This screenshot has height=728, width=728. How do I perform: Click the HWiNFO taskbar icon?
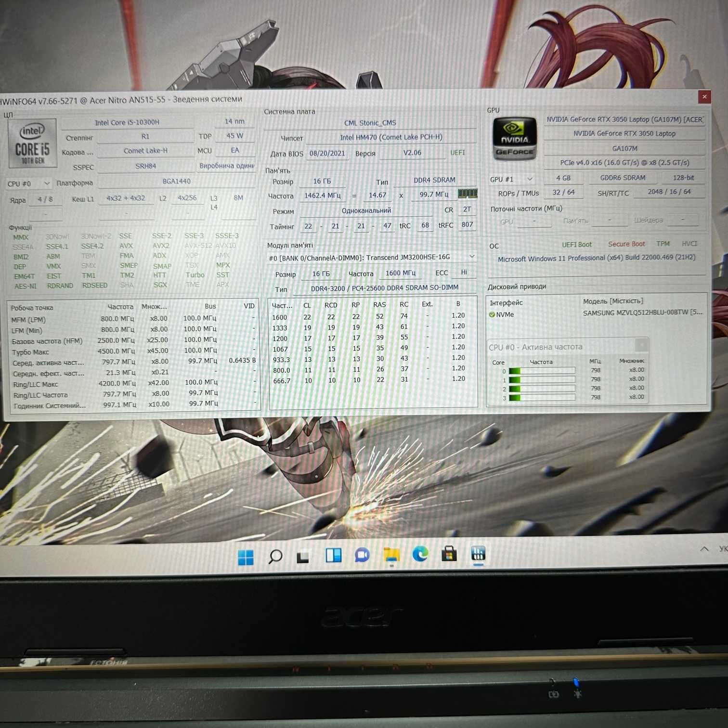point(478,554)
